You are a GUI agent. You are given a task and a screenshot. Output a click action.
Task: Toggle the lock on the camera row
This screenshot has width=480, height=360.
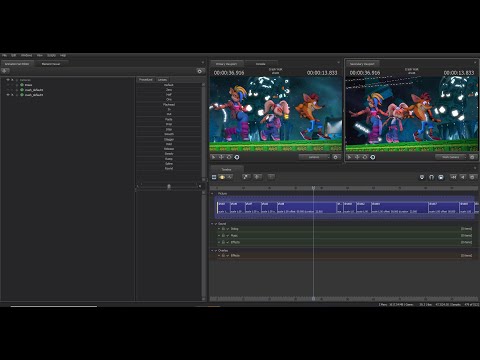point(12,80)
